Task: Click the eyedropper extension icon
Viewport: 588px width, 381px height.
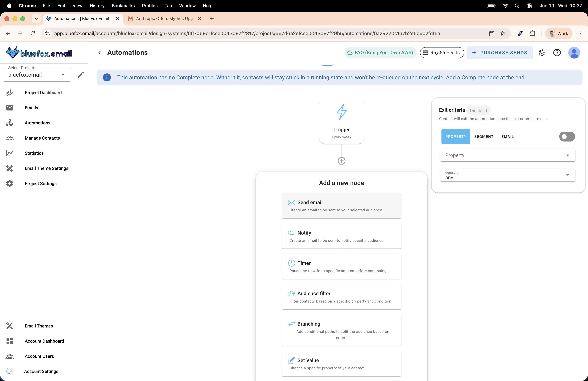Action: (520, 33)
